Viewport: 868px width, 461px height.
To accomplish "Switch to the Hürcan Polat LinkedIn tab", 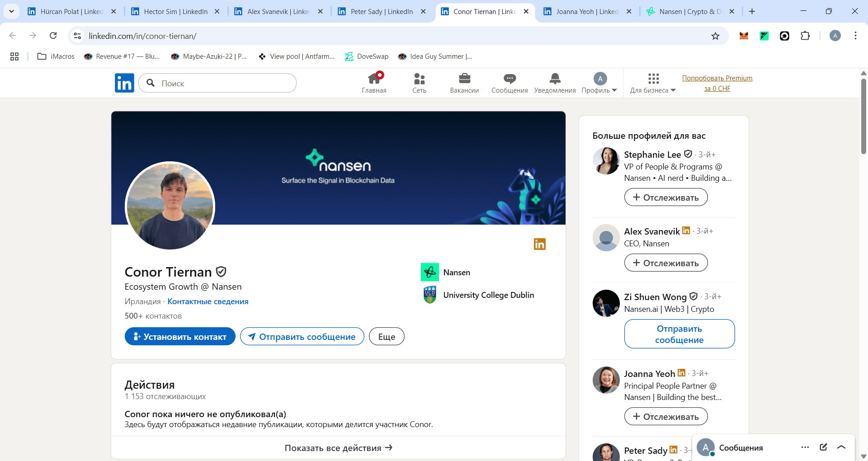I will coord(71,11).
